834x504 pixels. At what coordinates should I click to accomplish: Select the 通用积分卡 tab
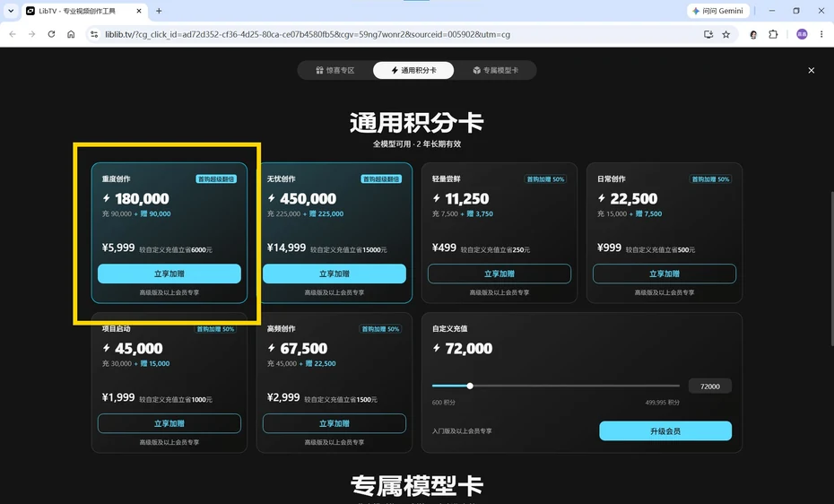(x=413, y=70)
